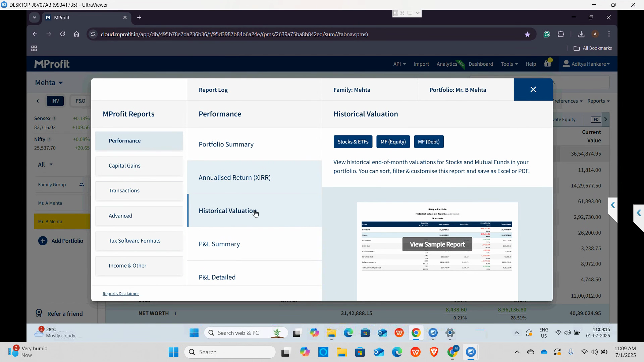Expand the Aditya Hankare user menu

[x=586, y=64]
